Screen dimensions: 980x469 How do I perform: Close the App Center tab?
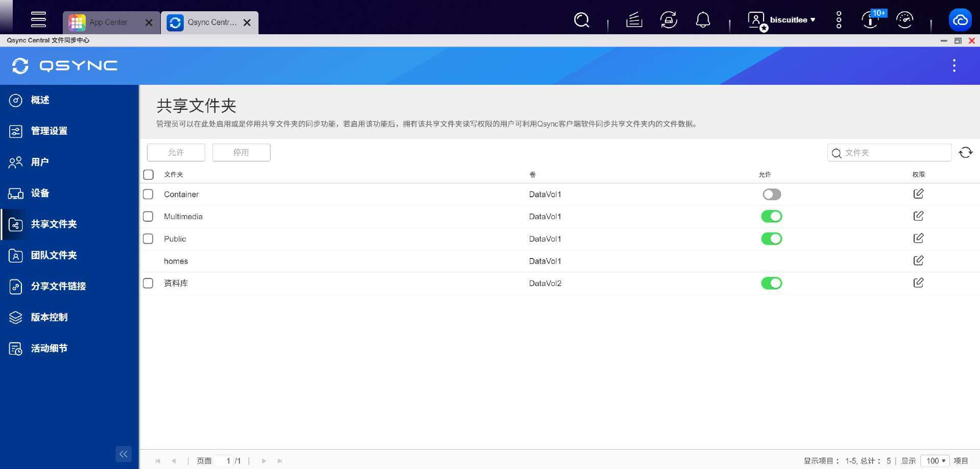point(149,22)
